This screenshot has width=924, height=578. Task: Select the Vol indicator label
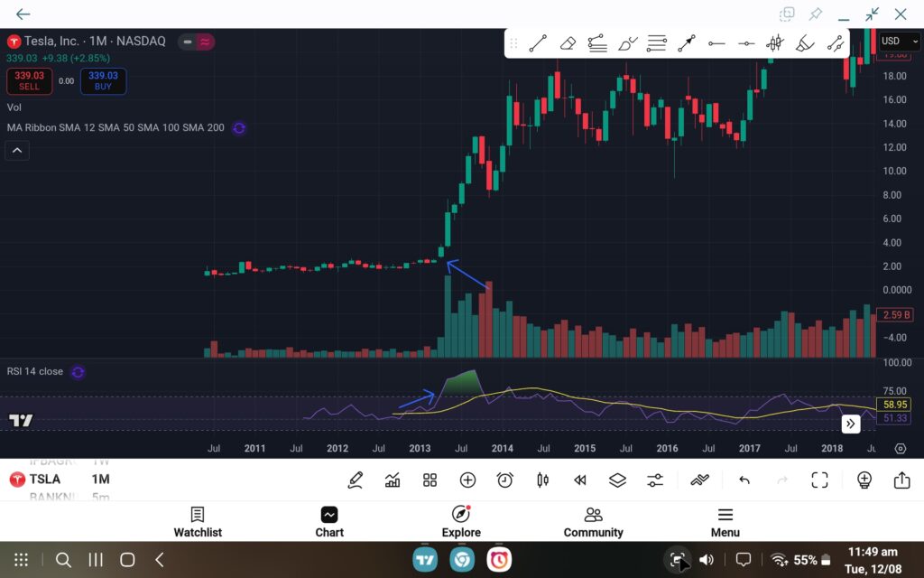tap(14, 107)
